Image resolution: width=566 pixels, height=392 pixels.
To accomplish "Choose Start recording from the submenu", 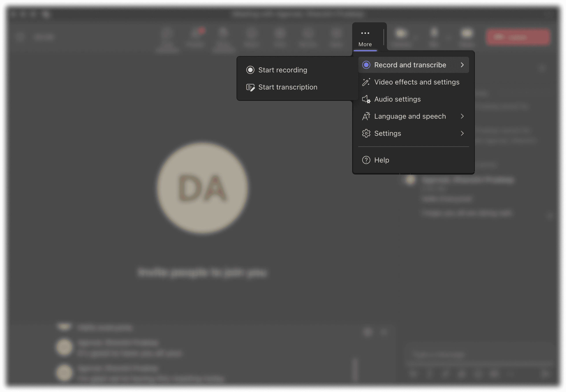I will tap(283, 70).
